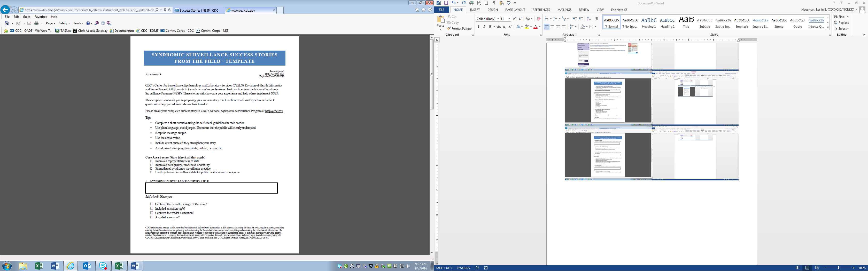Click the Increase Indent icon
Screen dimensions: 868x271
point(580,19)
